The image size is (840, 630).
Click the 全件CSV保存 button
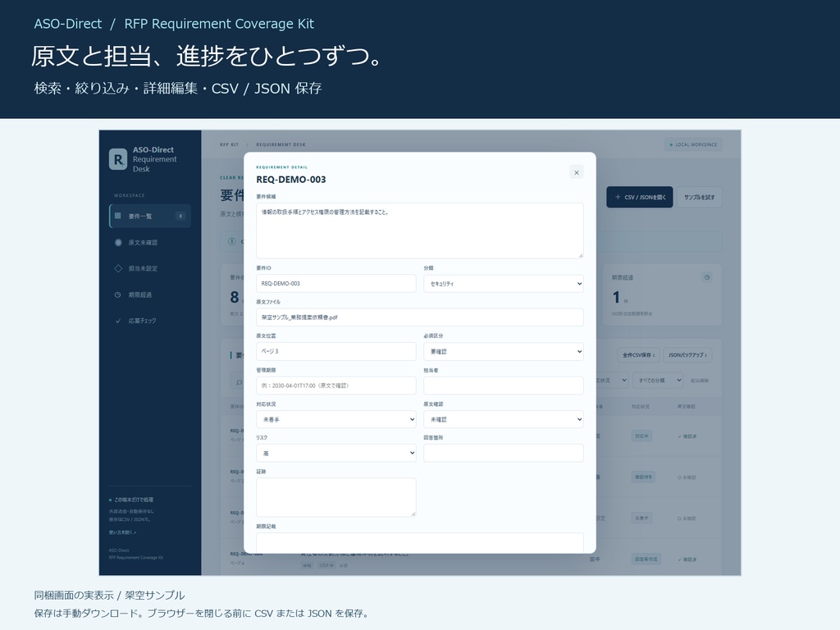pos(638,354)
